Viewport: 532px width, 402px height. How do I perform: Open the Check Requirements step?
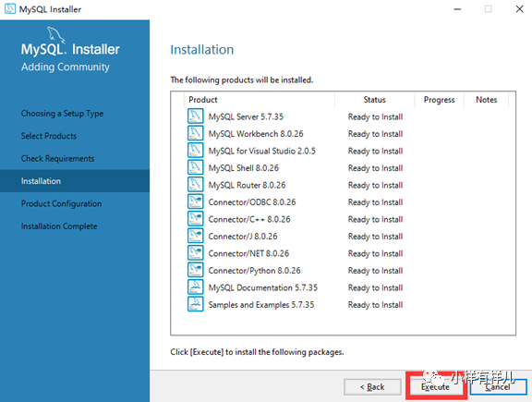(57, 159)
